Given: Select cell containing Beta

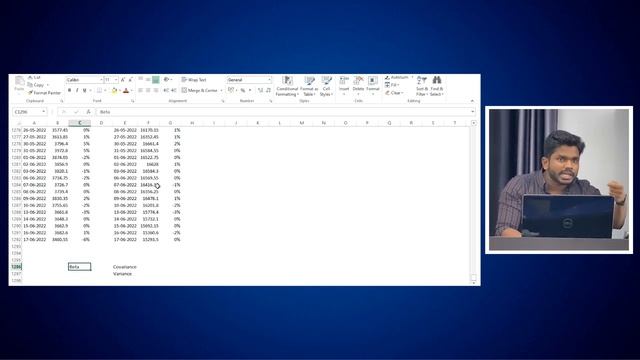Looking at the screenshot, I should coord(80,267).
